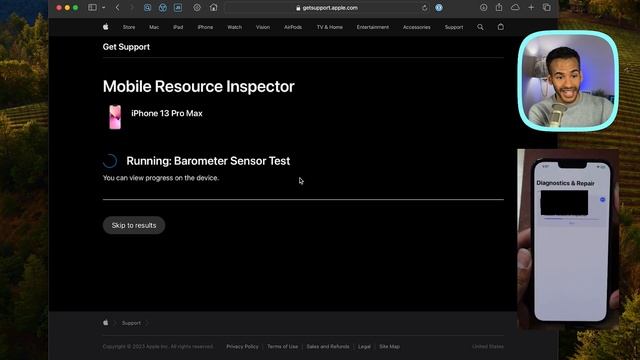
Task: Open the iPad menu item
Action: pos(178,27)
